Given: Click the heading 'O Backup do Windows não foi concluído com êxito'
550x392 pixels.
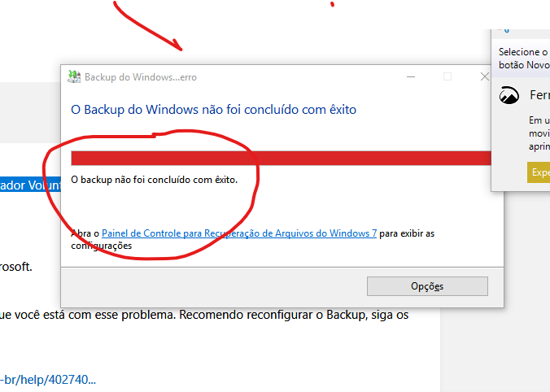Looking at the screenshot, I should (214, 110).
